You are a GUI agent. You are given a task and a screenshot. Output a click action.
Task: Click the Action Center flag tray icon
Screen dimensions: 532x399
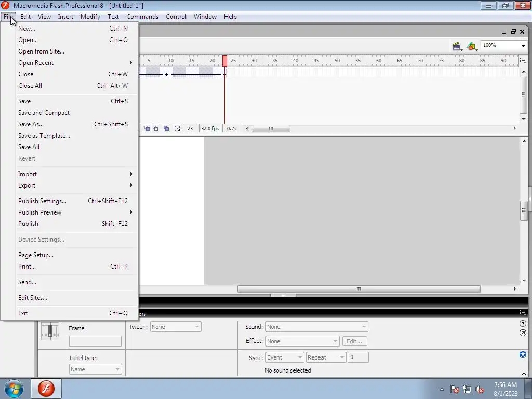point(454,390)
